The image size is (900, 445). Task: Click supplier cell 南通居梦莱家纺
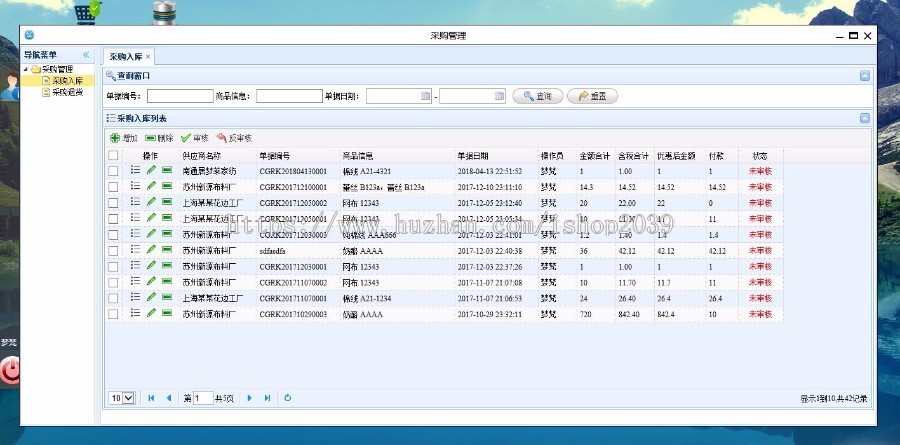210,171
